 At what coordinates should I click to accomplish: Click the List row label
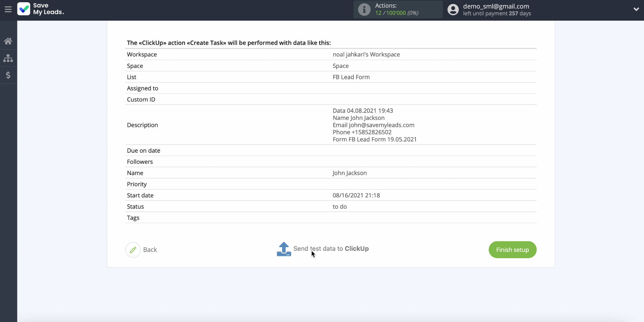[x=132, y=77]
